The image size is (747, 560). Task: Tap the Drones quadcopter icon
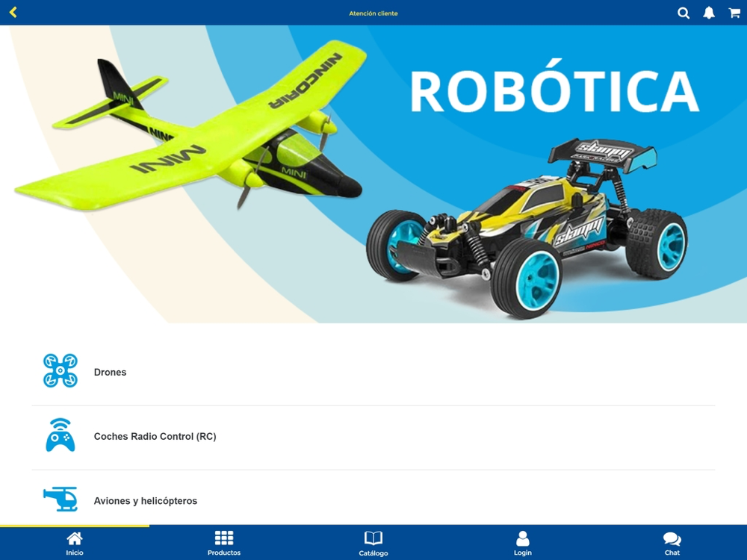[60, 370]
